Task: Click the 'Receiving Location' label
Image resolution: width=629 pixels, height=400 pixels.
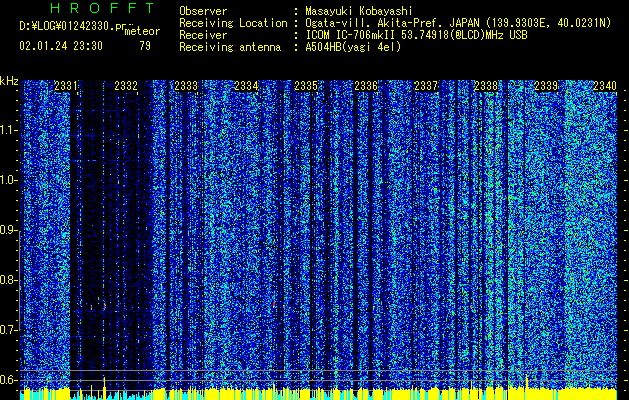Action: 233,23
